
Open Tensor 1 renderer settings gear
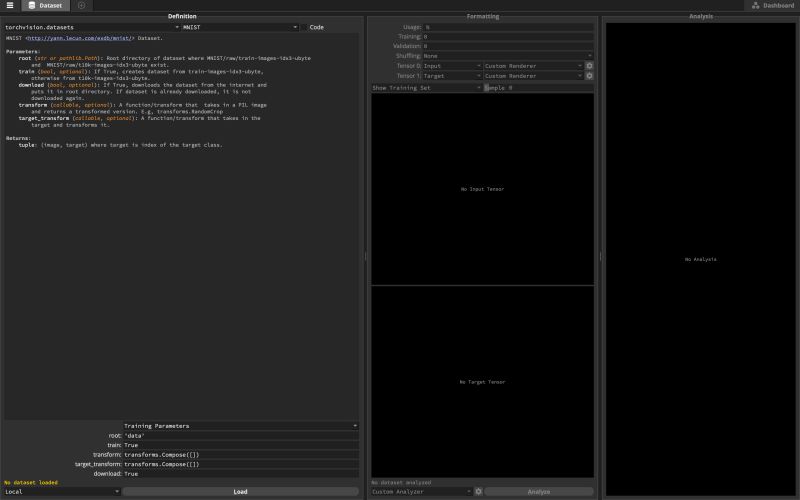589,76
